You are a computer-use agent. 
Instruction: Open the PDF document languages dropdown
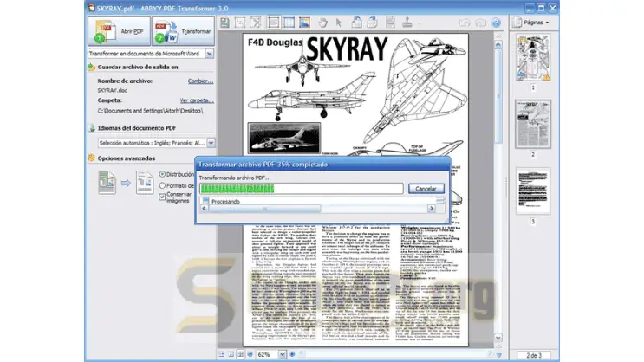211,143
